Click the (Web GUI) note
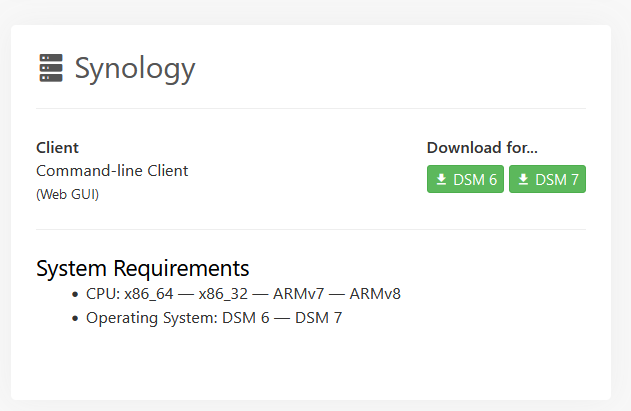 (67, 194)
